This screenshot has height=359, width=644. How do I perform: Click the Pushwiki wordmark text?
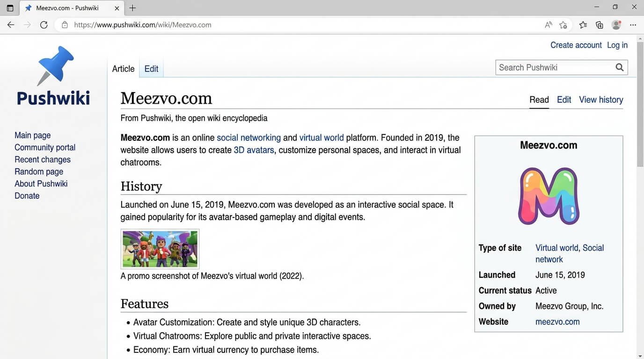click(53, 98)
